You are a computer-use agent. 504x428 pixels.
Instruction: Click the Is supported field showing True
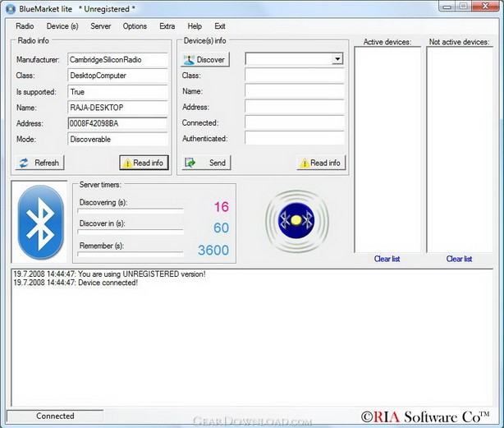(117, 92)
